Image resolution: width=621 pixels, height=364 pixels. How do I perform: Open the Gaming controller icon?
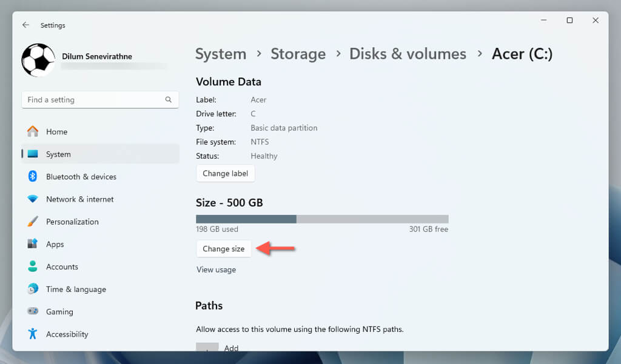[x=33, y=312]
